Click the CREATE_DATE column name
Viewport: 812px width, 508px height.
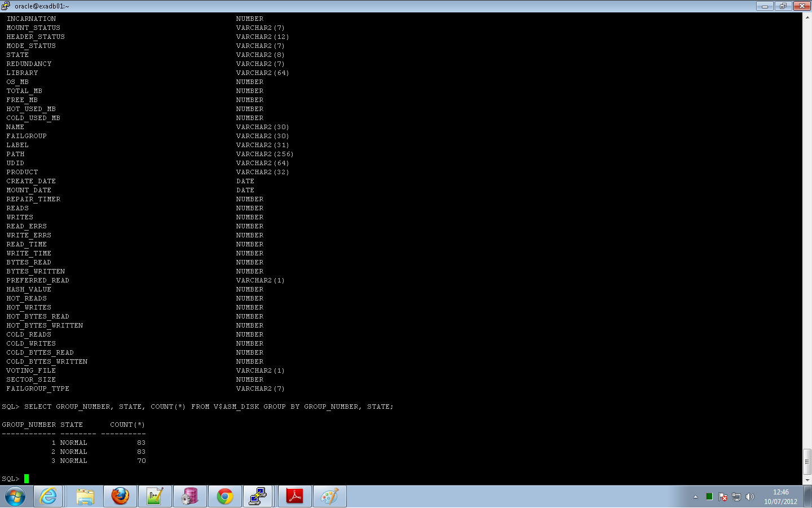31,181
